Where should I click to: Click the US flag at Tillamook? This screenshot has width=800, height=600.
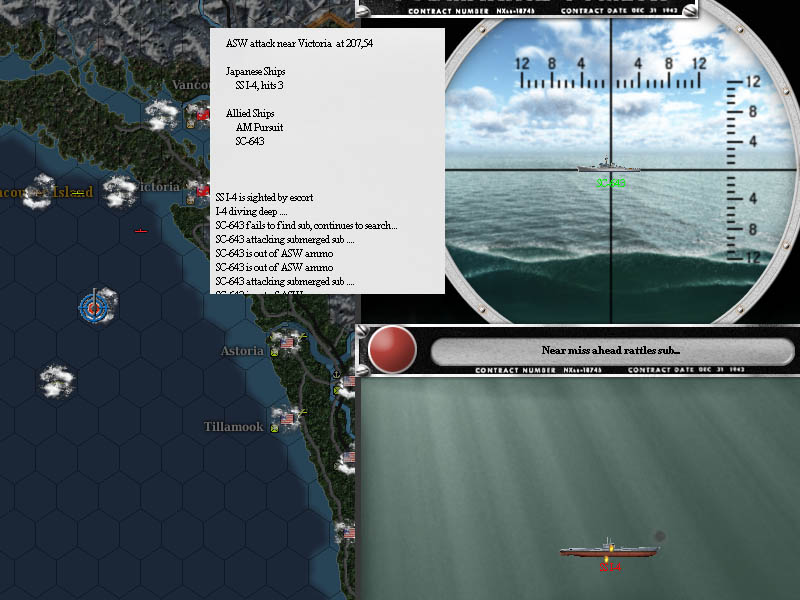[x=287, y=419]
